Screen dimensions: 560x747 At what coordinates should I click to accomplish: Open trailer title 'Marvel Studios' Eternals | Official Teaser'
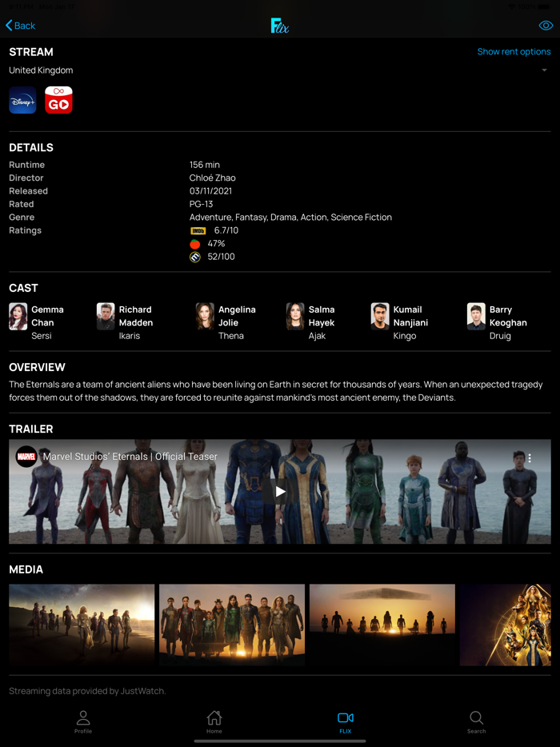[x=130, y=457]
